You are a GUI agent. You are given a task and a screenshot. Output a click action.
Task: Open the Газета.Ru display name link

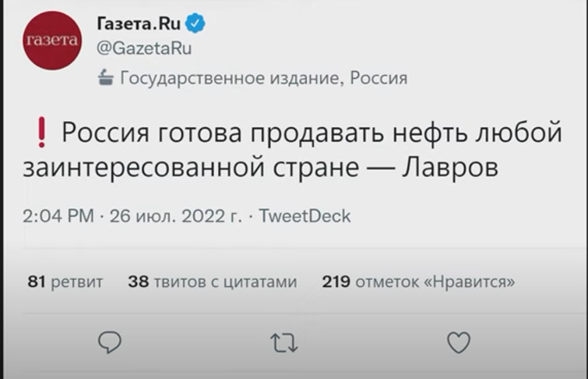tap(139, 24)
